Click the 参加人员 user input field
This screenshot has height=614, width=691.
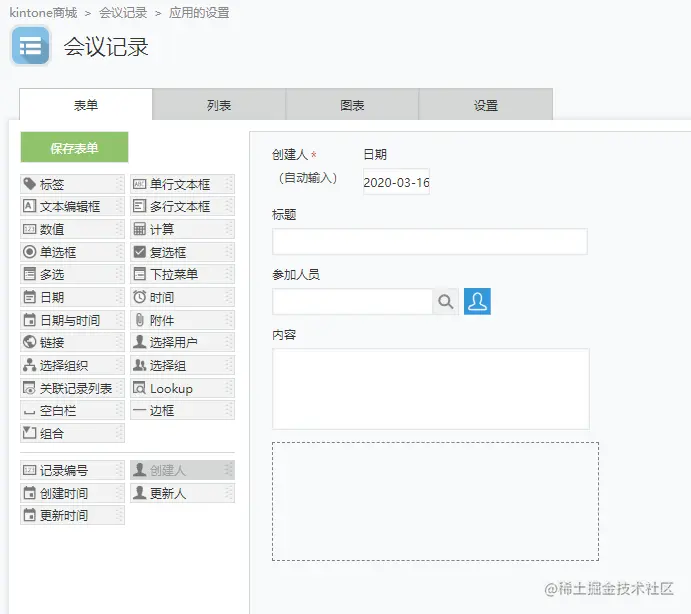352,301
